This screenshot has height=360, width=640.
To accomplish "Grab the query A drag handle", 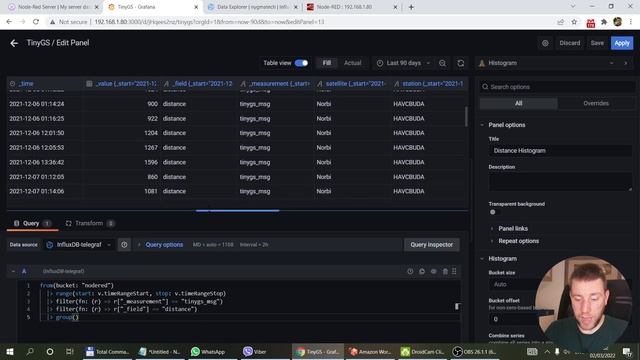I will [x=454, y=271].
